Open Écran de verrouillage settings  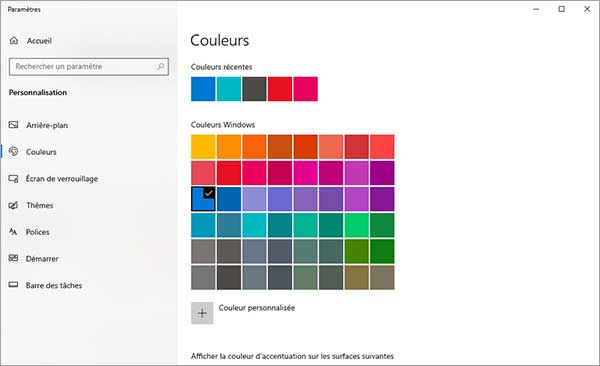tap(62, 179)
